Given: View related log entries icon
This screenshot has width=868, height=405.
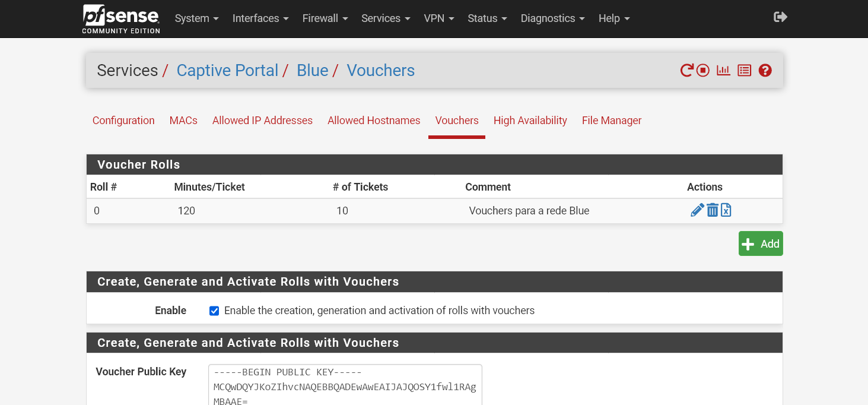Looking at the screenshot, I should pyautogui.click(x=744, y=70).
